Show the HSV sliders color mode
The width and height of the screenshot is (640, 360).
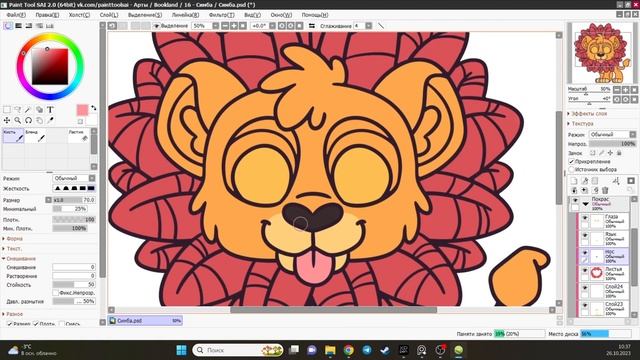(x=29, y=26)
